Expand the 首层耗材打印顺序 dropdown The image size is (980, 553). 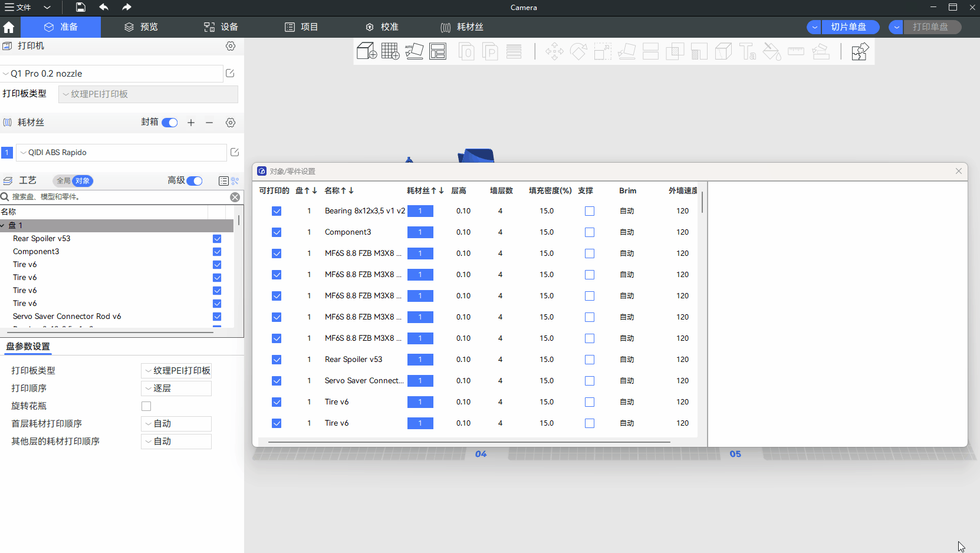[x=176, y=424]
